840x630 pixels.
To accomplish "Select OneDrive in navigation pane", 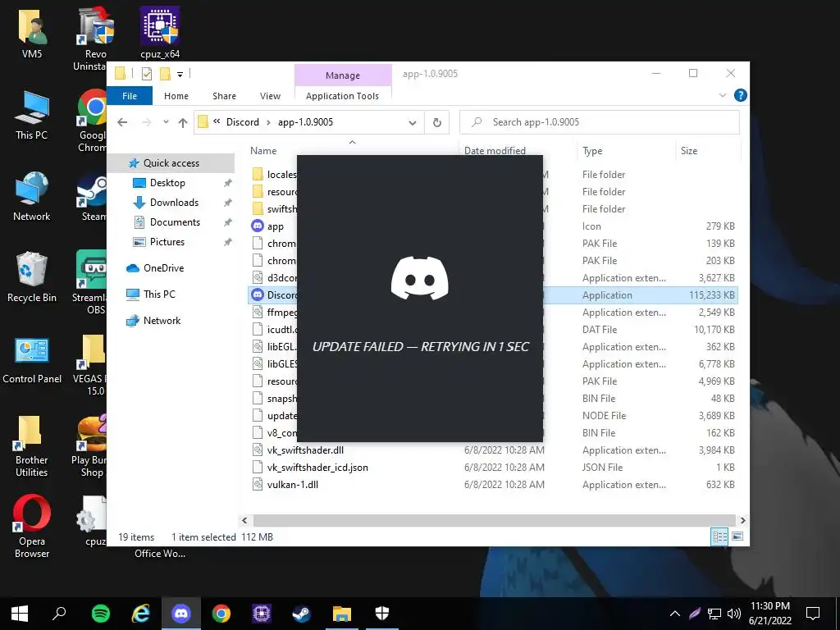I will [163, 268].
